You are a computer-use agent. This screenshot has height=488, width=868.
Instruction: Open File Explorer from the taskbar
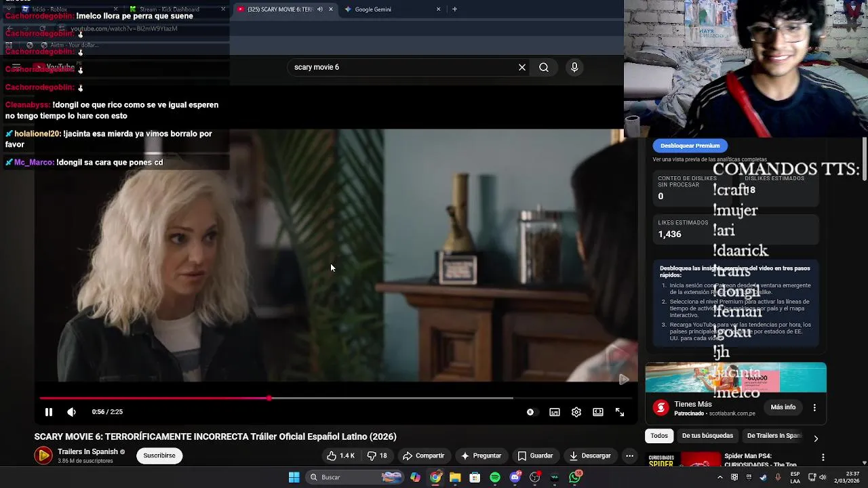click(x=455, y=477)
